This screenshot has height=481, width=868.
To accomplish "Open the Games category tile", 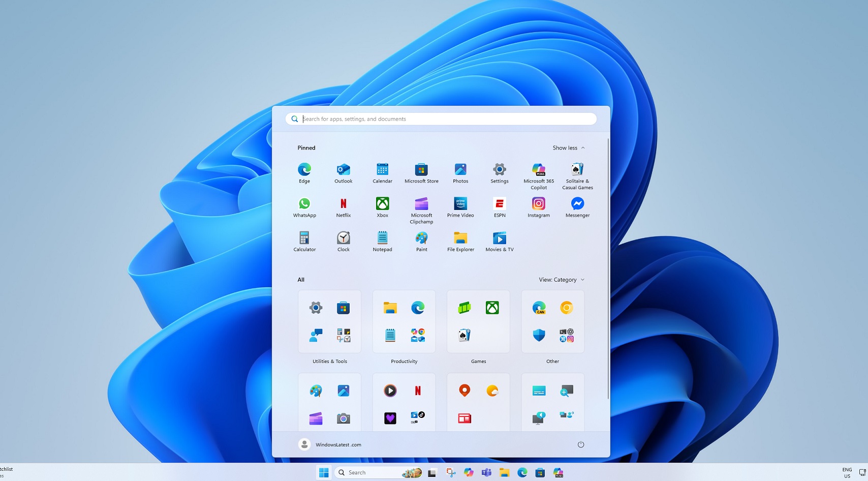I will click(478, 321).
